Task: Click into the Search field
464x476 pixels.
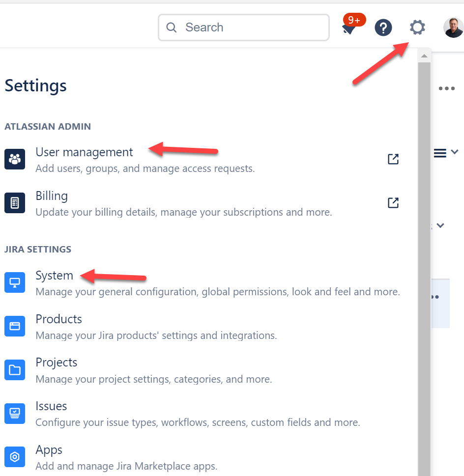Action: click(243, 28)
